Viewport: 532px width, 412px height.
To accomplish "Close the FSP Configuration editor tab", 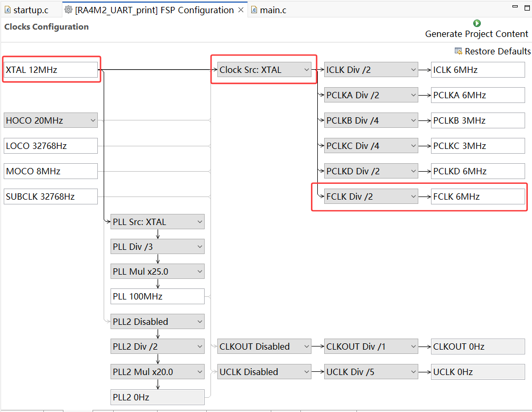I will tap(241, 10).
